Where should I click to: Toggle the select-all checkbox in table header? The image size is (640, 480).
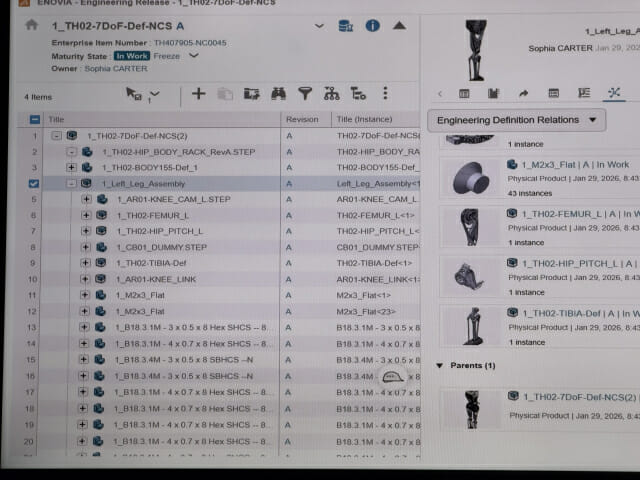35,119
